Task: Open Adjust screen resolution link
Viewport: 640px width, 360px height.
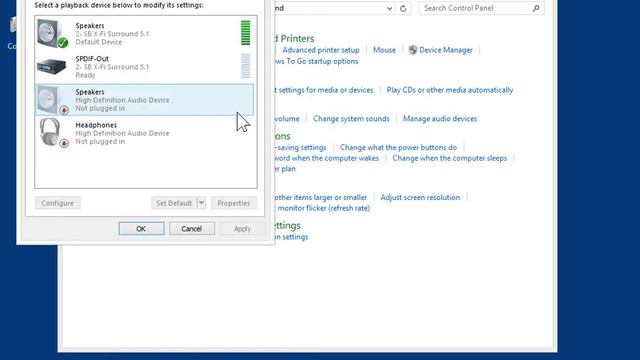Action: tap(420, 197)
